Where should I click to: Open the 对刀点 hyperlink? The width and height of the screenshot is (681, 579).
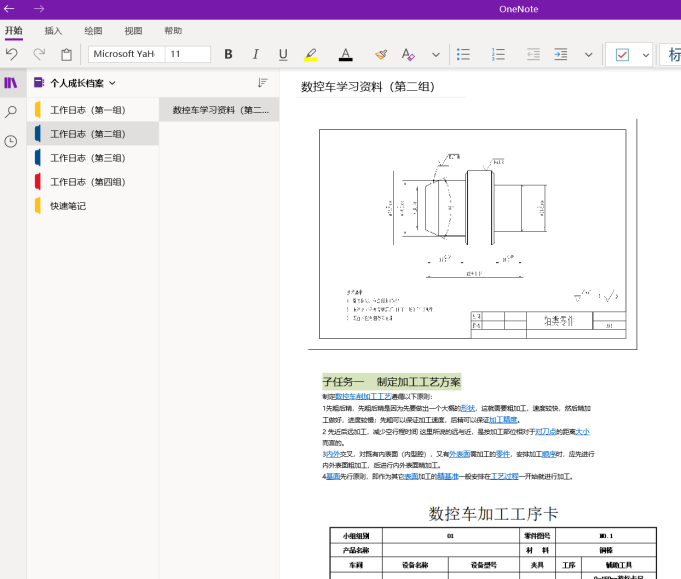pyautogui.click(x=546, y=431)
